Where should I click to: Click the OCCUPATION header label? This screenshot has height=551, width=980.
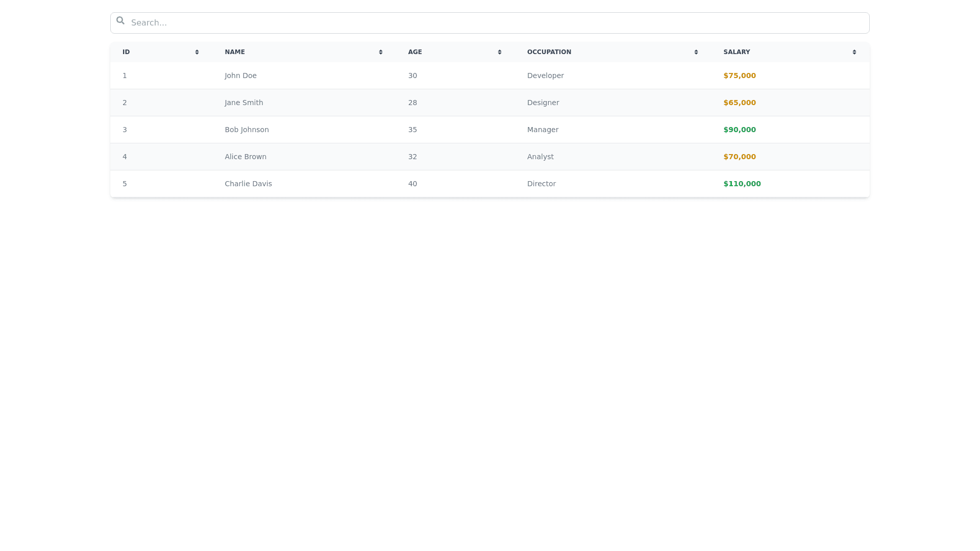tap(549, 52)
